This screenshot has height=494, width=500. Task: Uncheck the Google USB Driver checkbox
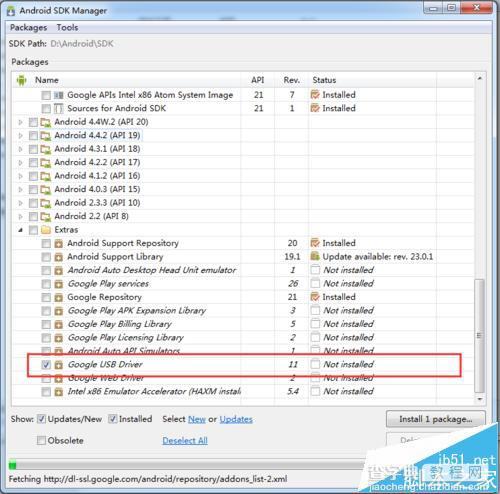(x=46, y=365)
